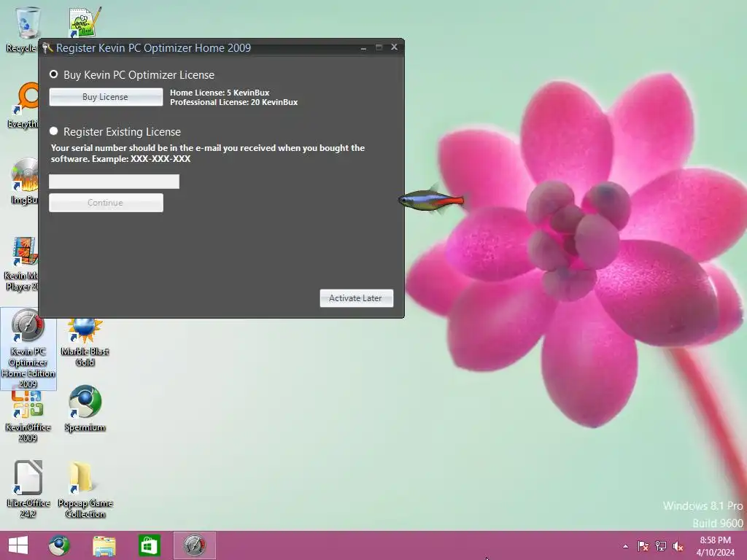Click the Continue button
Screen dimensions: 747x560
(106, 203)
